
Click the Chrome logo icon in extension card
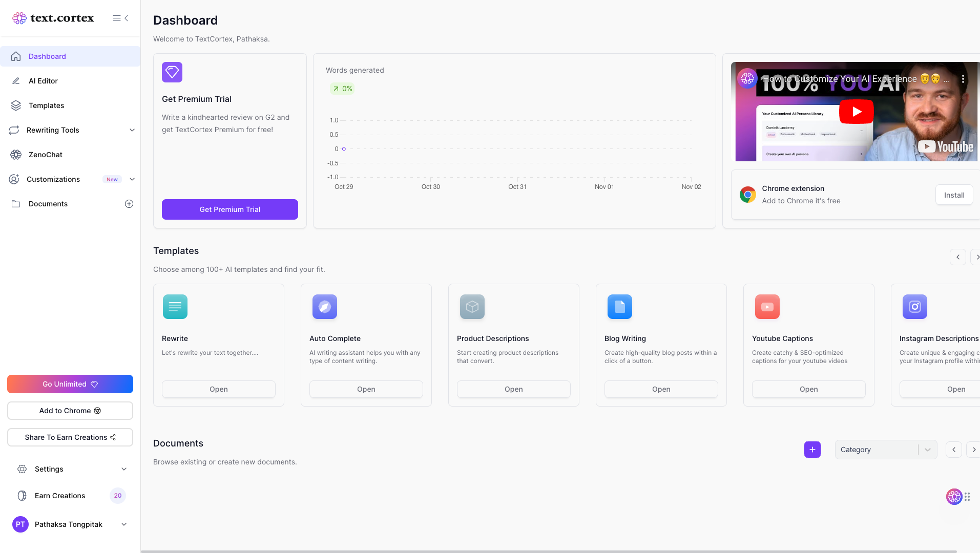pyautogui.click(x=747, y=195)
